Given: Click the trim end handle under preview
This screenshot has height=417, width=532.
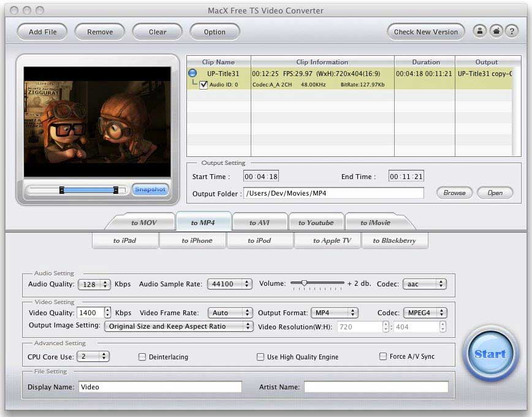Looking at the screenshot, I should click(116, 190).
